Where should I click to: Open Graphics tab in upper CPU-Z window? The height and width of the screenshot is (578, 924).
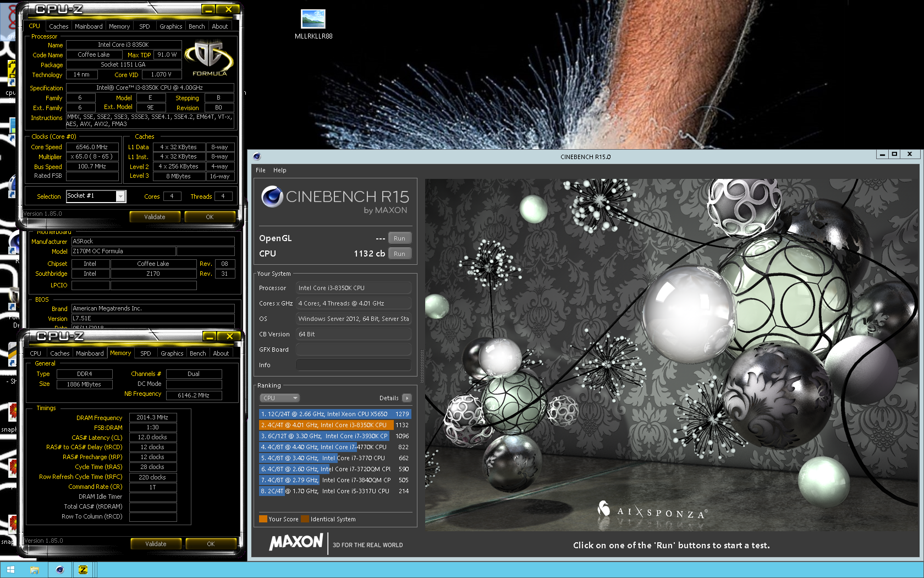pos(171,26)
